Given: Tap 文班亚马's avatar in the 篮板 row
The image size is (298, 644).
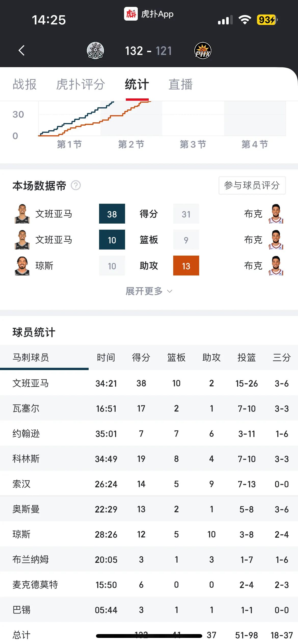Looking at the screenshot, I should pos(22,240).
